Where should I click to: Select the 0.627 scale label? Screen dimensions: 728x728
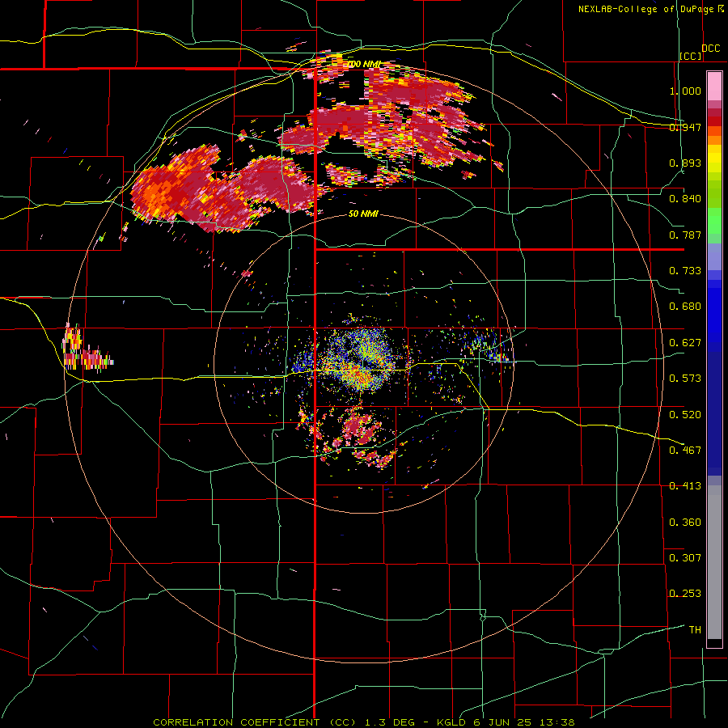[685, 343]
